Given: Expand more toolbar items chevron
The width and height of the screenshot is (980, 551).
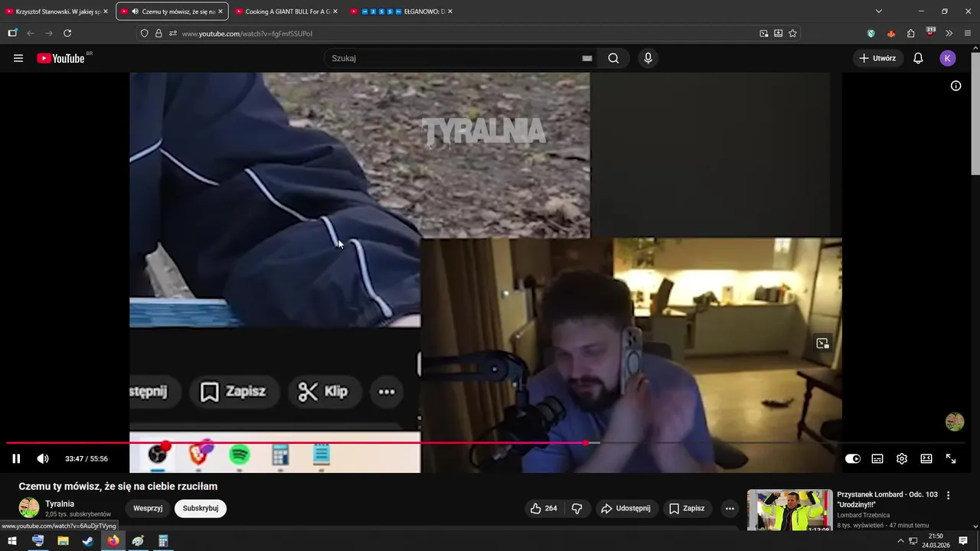Looking at the screenshot, I should click(x=949, y=33).
